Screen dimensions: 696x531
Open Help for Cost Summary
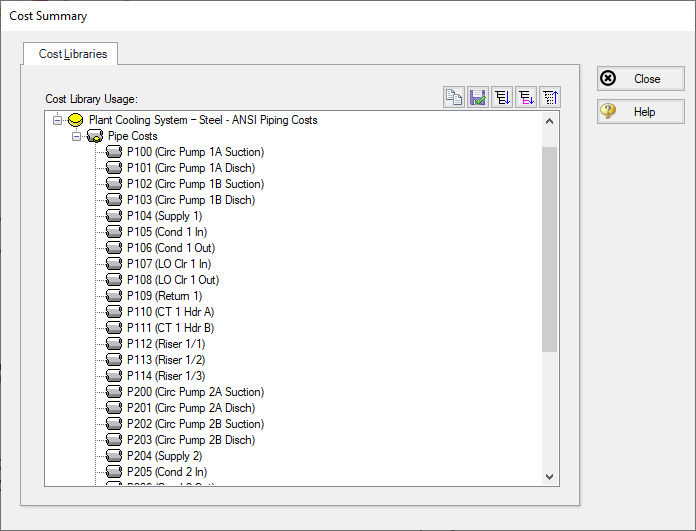(x=641, y=111)
